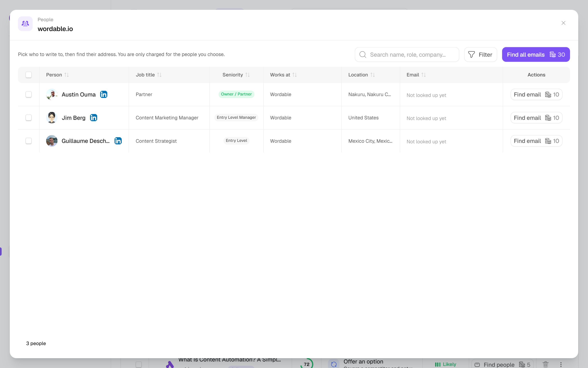Close the wordable.io people dialog
Image resolution: width=588 pixels, height=368 pixels.
click(563, 23)
